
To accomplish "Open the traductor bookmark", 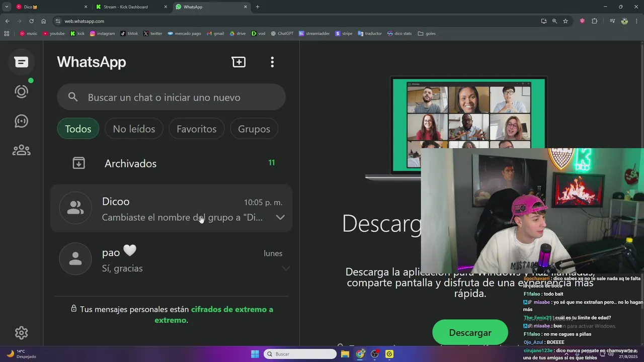I will tap(370, 34).
